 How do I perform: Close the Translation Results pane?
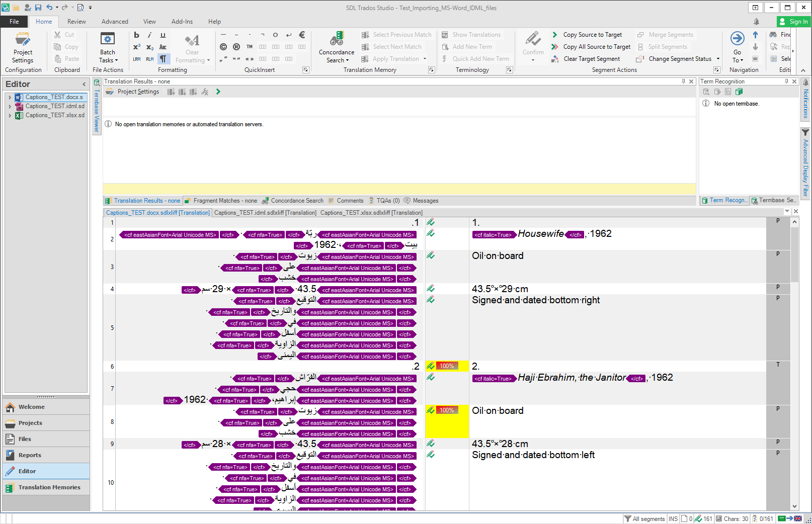click(691, 81)
